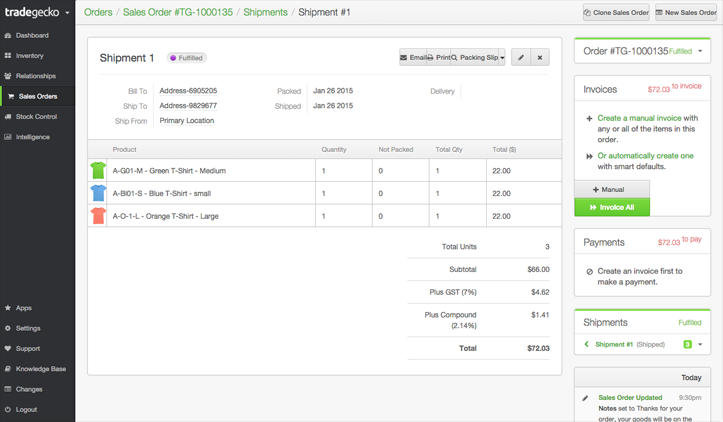
Task: Click the left chevron beside Shipment #1
Action: pos(587,344)
